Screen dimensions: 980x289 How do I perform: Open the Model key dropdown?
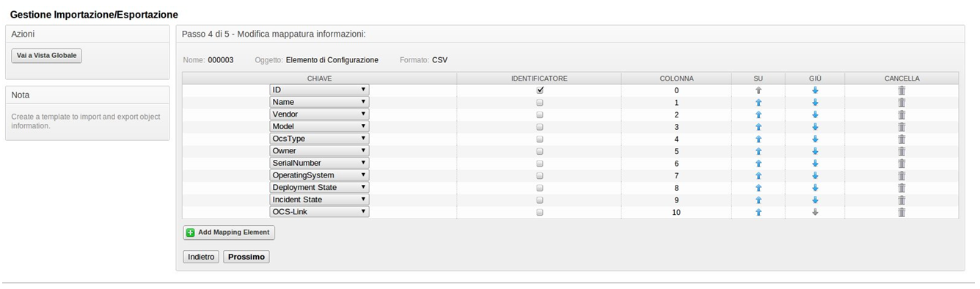pos(319,126)
